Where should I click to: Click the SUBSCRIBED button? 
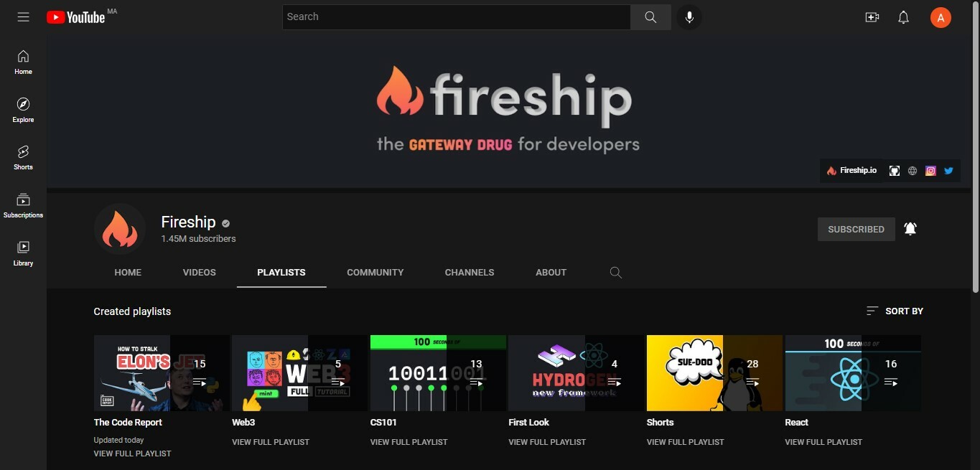coord(856,229)
